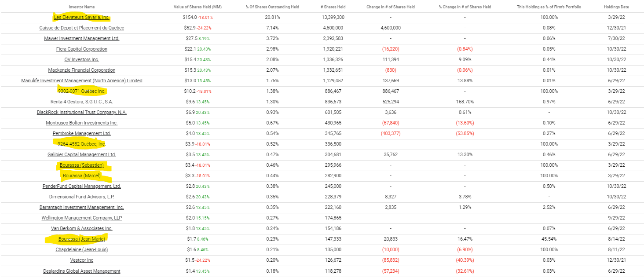Select the 20.81% shares outstanding cell

click(x=272, y=17)
